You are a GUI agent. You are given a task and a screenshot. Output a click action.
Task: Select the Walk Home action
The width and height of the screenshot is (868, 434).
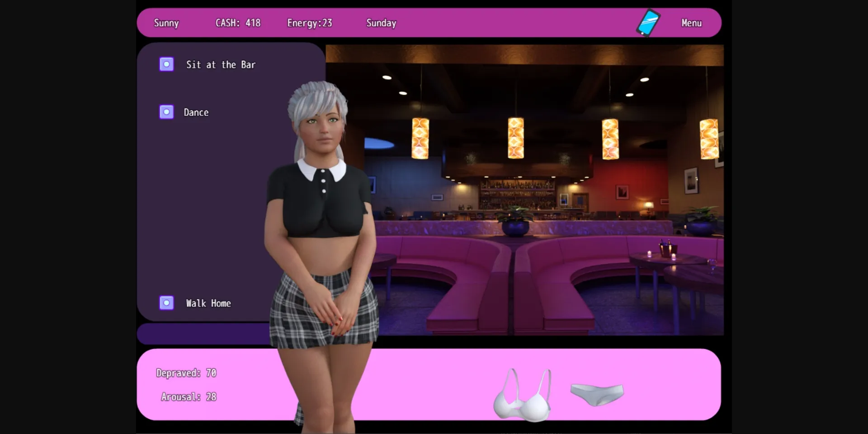coord(209,303)
